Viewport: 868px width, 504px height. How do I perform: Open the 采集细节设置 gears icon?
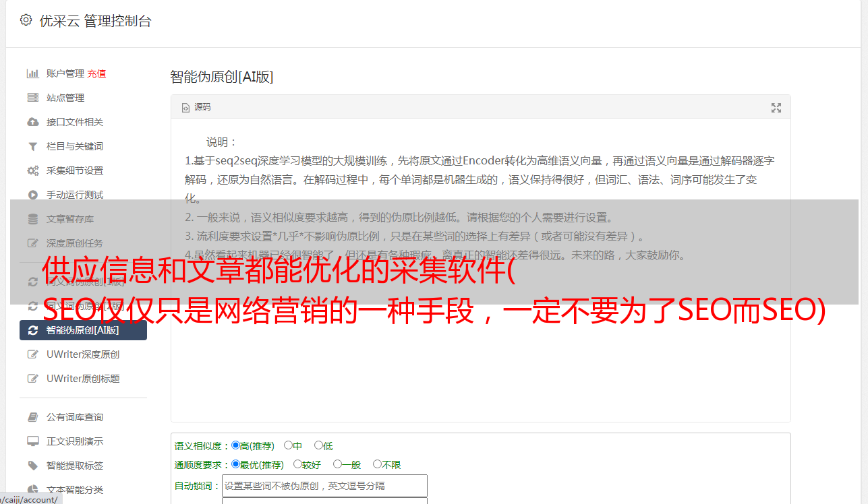click(x=32, y=170)
